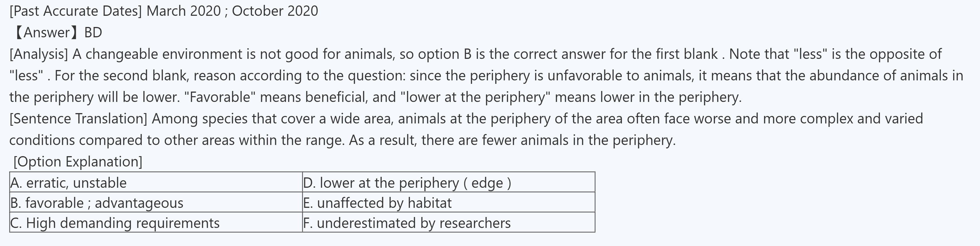Click the "October 2020" date text
This screenshot has width=980, height=246.
[275, 11]
